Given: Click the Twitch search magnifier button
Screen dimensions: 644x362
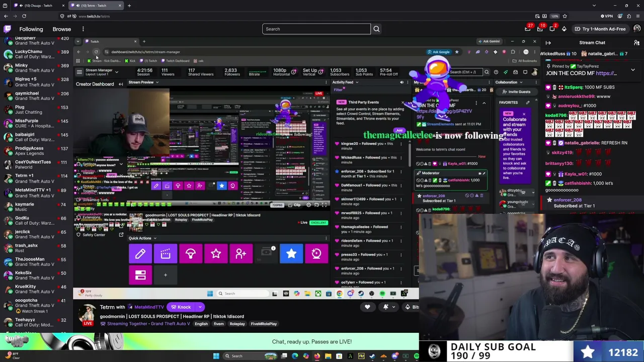Looking at the screenshot, I should (x=376, y=29).
